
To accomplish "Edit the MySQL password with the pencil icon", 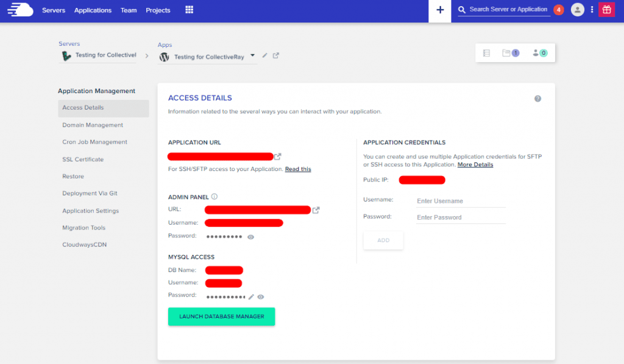I will (x=251, y=297).
